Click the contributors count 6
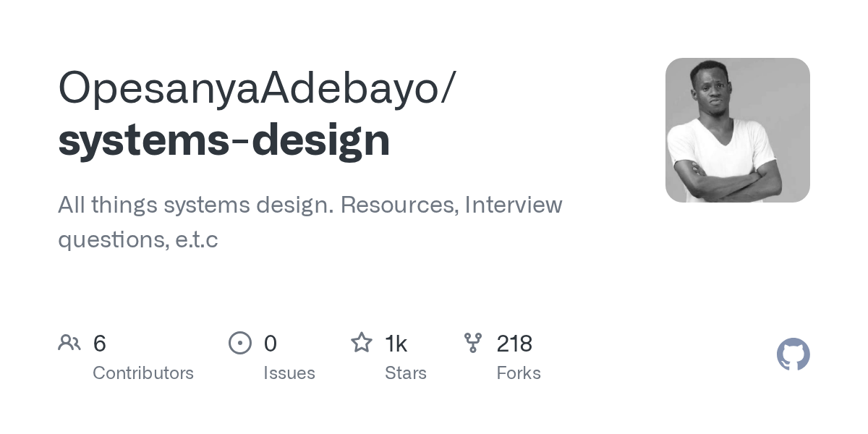This screenshot has width=868, height=434. (100, 344)
